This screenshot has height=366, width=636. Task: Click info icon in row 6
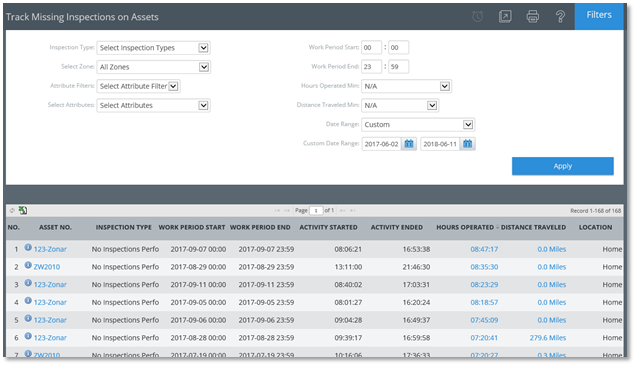pos(28,336)
